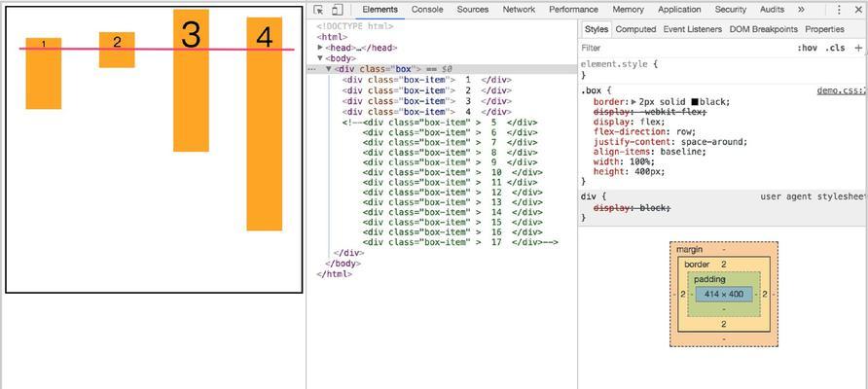The image size is (868, 389).
Task: Select the box-item div containing 1
Action: (427, 80)
